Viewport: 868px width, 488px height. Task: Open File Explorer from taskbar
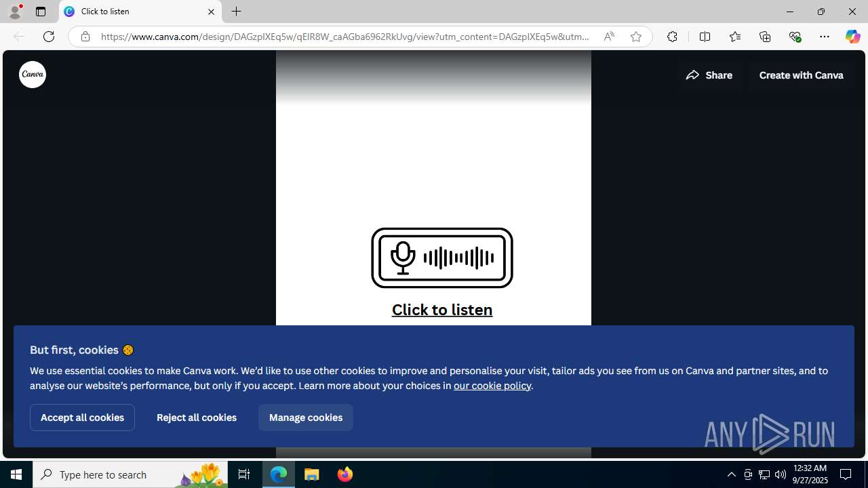point(312,474)
